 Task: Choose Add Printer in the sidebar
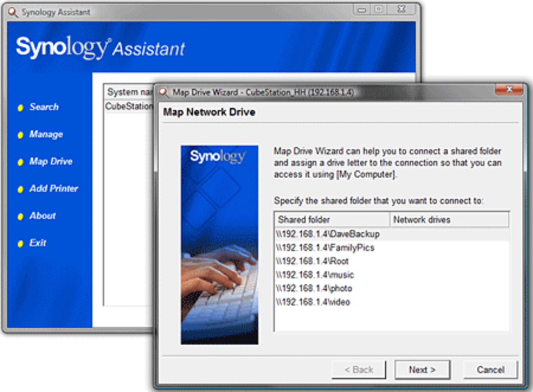click(x=54, y=189)
